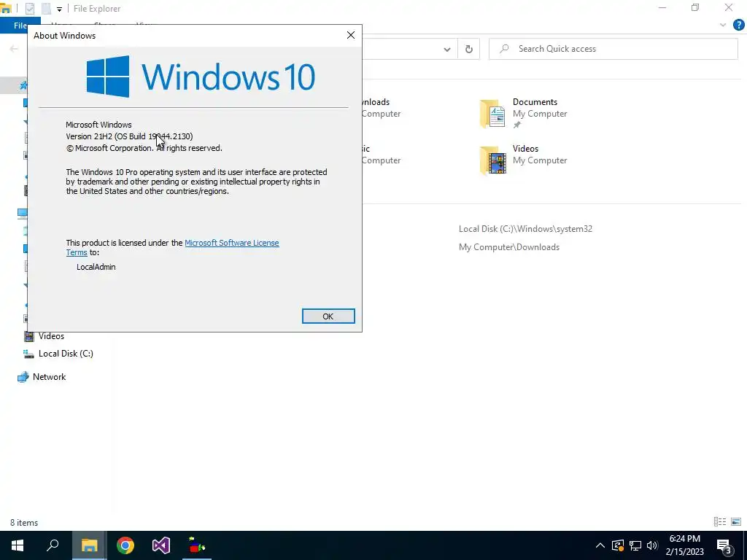Open the Windows Start menu
Screen dimensions: 747x560
pos(18,545)
